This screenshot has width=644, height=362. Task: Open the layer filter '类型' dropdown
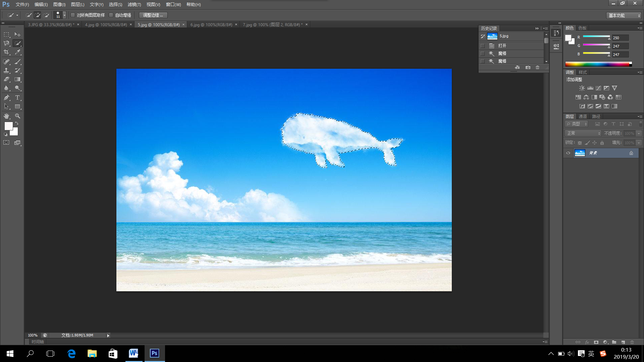point(577,124)
